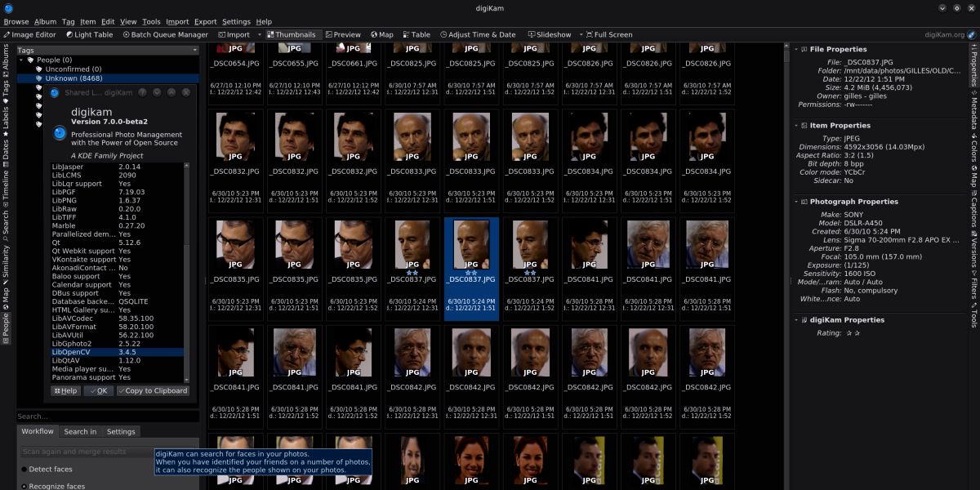Collapse the File Properties section
Image resolution: width=980 pixels, height=490 pixels.
[797, 50]
